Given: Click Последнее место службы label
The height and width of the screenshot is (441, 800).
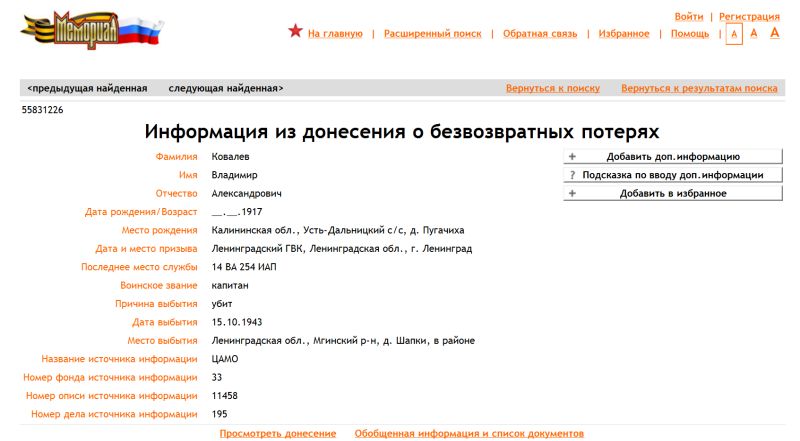Looking at the screenshot, I should pyautogui.click(x=139, y=267).
